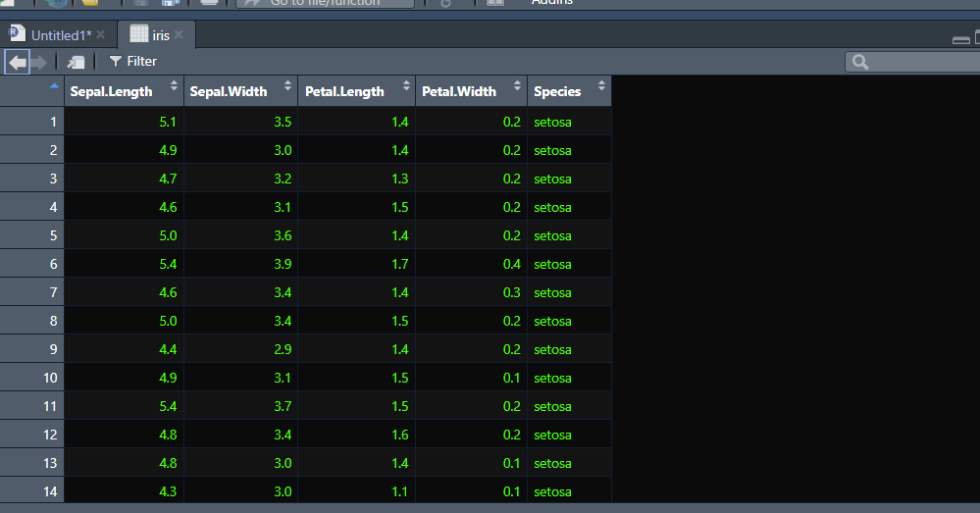Click Petal.Width 0.3 in row 7
This screenshot has height=513, width=980.
(512, 292)
